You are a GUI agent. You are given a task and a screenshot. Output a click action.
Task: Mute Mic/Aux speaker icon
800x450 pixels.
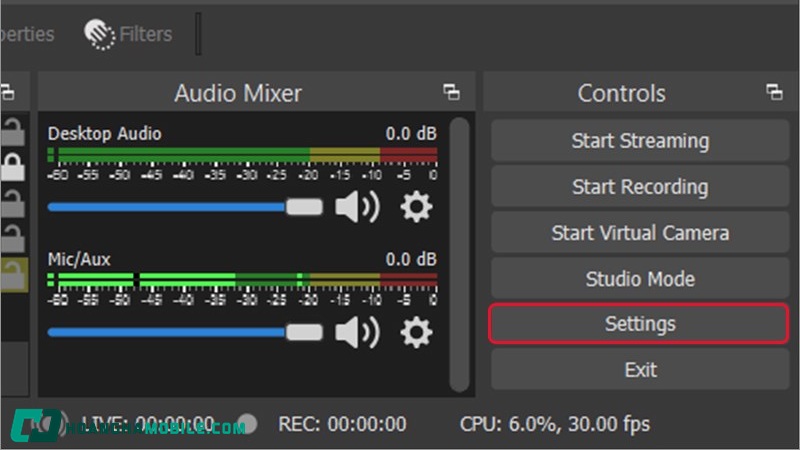(357, 332)
